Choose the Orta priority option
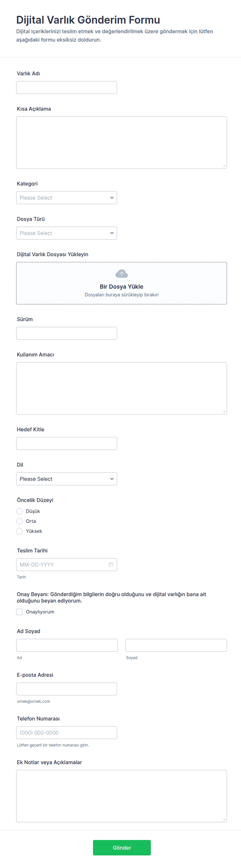 pos(19,521)
